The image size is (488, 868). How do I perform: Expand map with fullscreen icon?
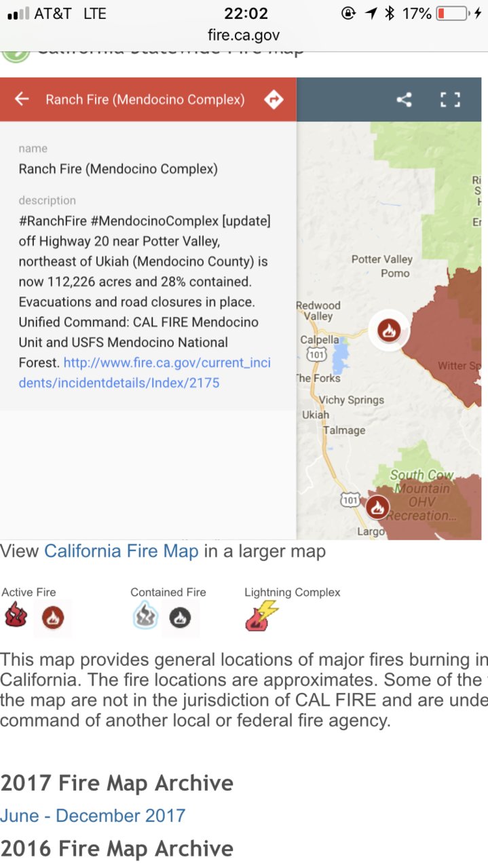tap(450, 100)
